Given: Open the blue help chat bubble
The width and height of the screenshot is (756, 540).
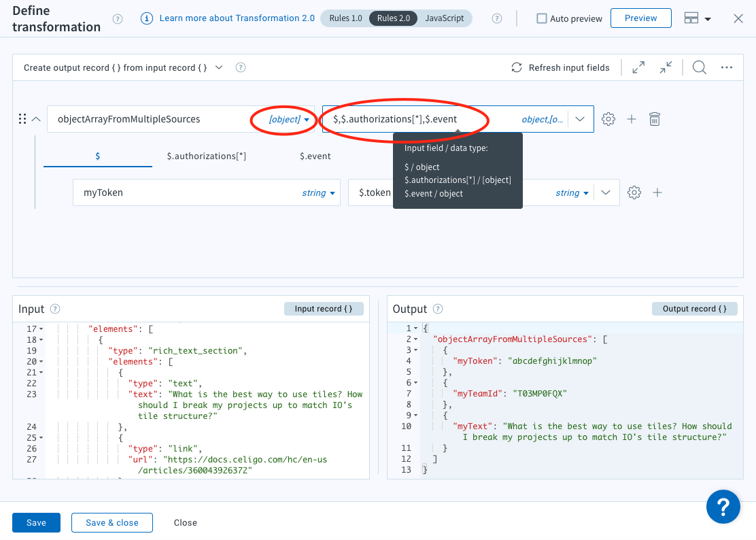Looking at the screenshot, I should pos(723,506).
